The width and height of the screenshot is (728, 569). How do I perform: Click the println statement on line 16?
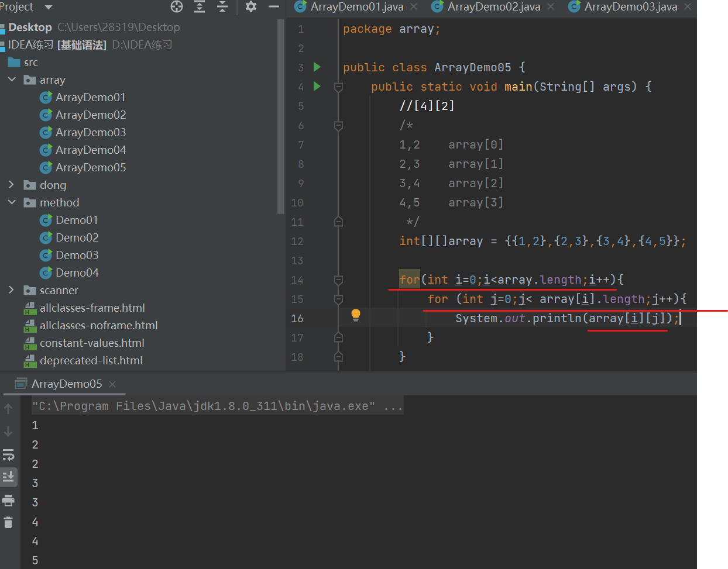pos(568,318)
